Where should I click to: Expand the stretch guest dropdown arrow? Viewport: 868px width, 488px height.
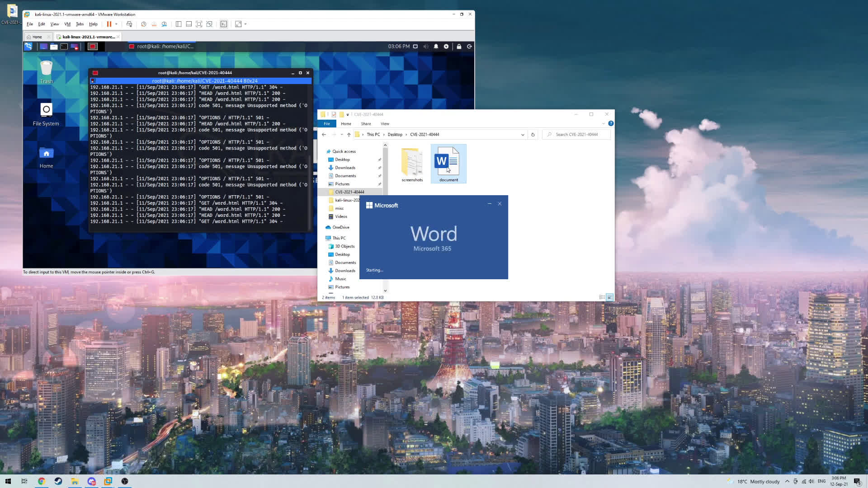245,24
